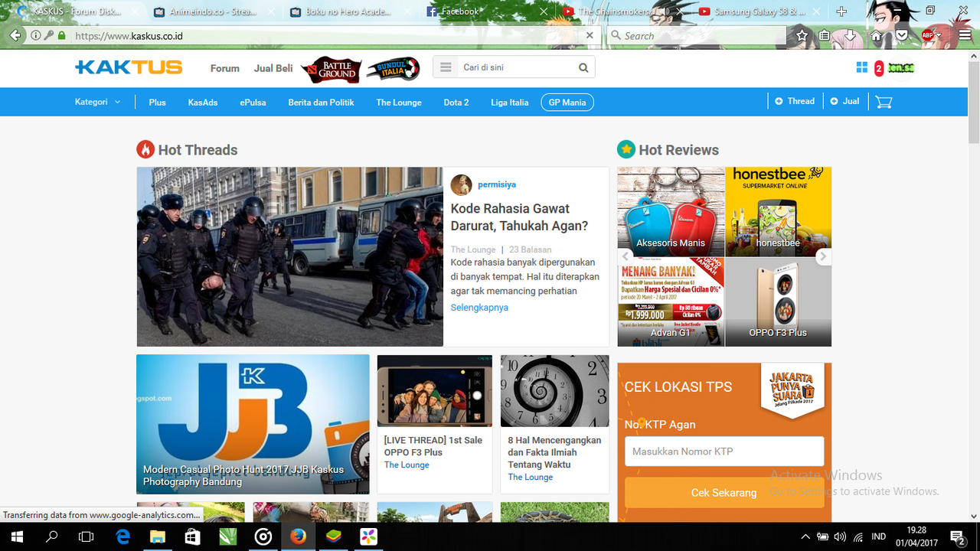
Task: Go back using Firefox back arrow
Action: (x=15, y=35)
